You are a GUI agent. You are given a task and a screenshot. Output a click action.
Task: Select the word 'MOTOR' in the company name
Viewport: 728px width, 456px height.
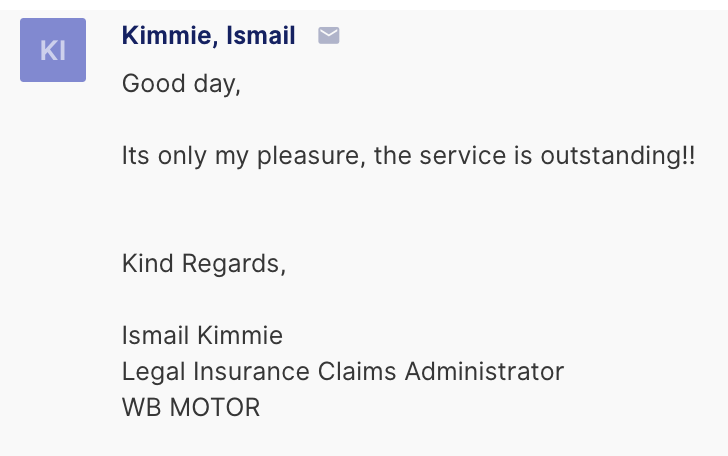pos(214,407)
